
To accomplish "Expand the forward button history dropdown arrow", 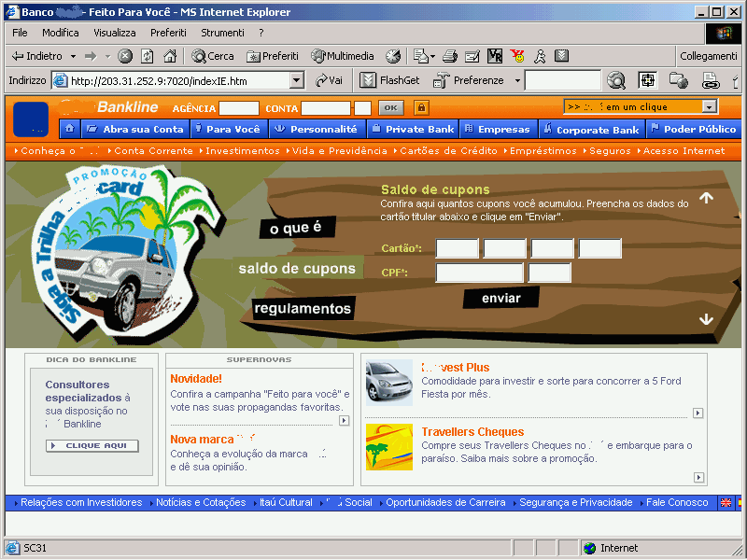I will click(107, 56).
